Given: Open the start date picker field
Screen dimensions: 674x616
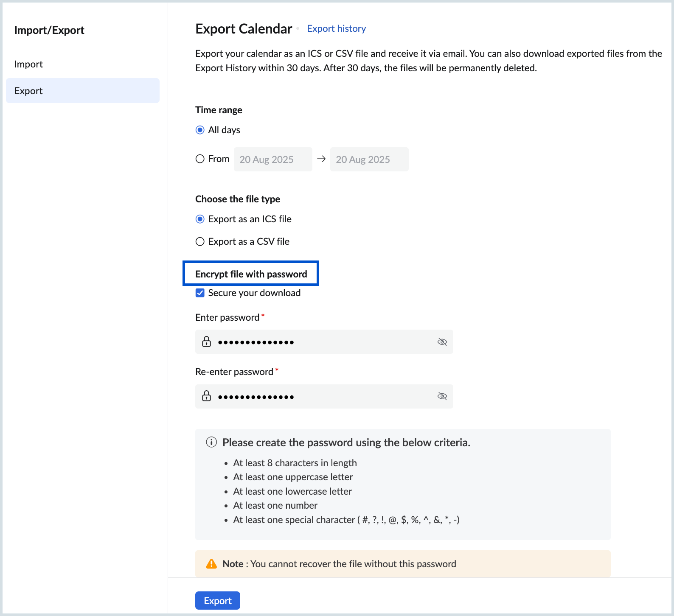Looking at the screenshot, I should (272, 160).
